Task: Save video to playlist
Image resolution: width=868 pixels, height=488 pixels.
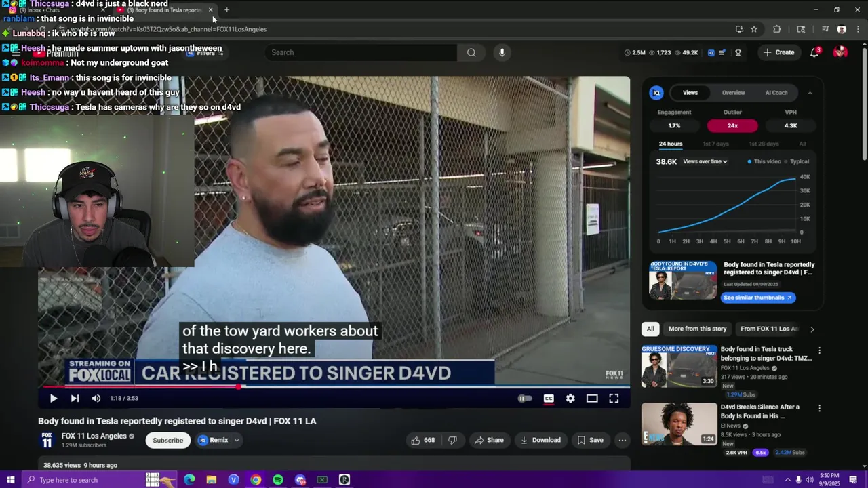Action: [x=590, y=441]
